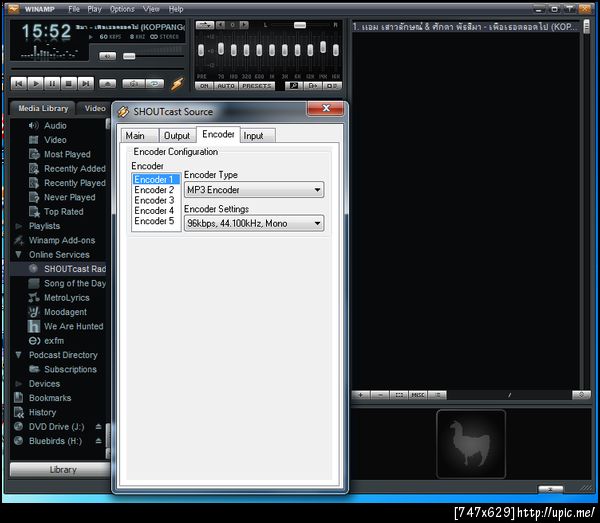
Task: Adjust the volume slider handle
Action: 129,56
